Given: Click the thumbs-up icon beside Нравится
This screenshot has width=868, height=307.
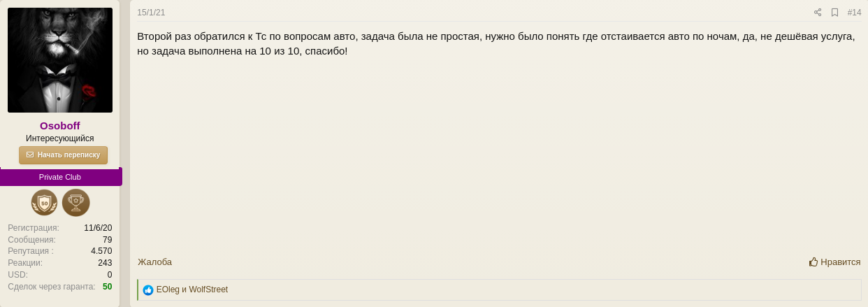Looking at the screenshot, I should tap(813, 262).
